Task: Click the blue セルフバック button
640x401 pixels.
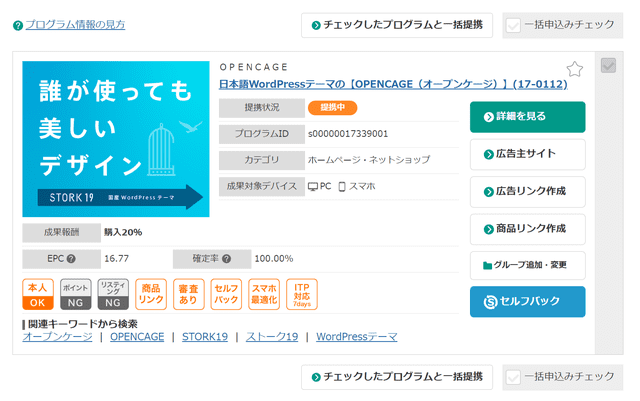Action: [x=527, y=301]
